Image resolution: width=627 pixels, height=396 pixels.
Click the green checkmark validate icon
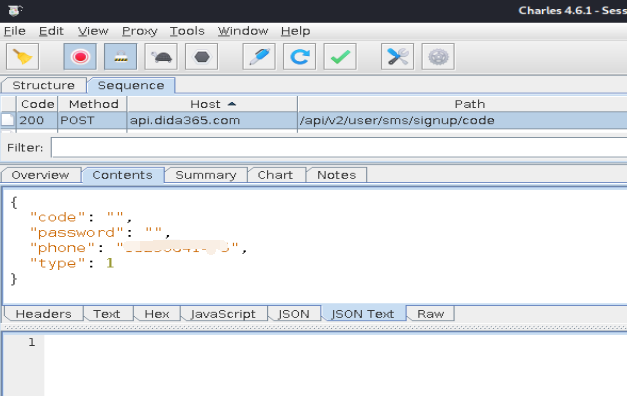(340, 57)
